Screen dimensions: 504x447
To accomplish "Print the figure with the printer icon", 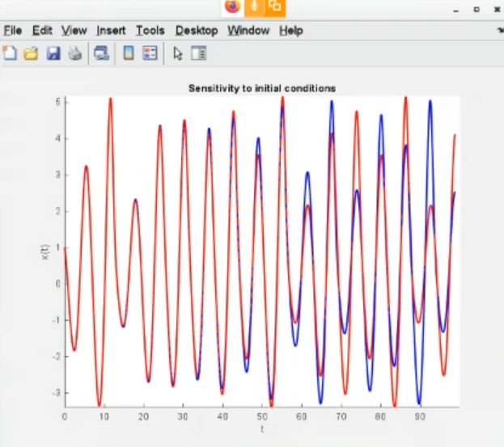I will click(74, 54).
